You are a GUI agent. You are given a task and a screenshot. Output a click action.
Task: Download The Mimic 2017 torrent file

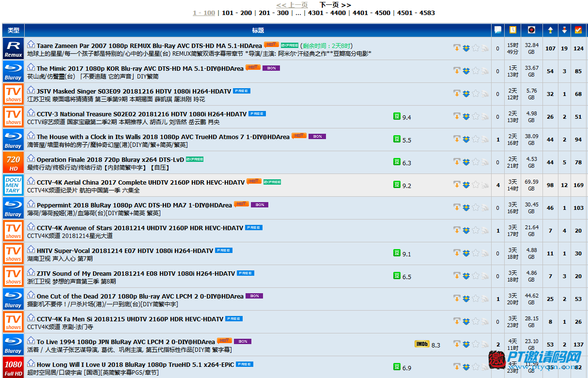456,71
